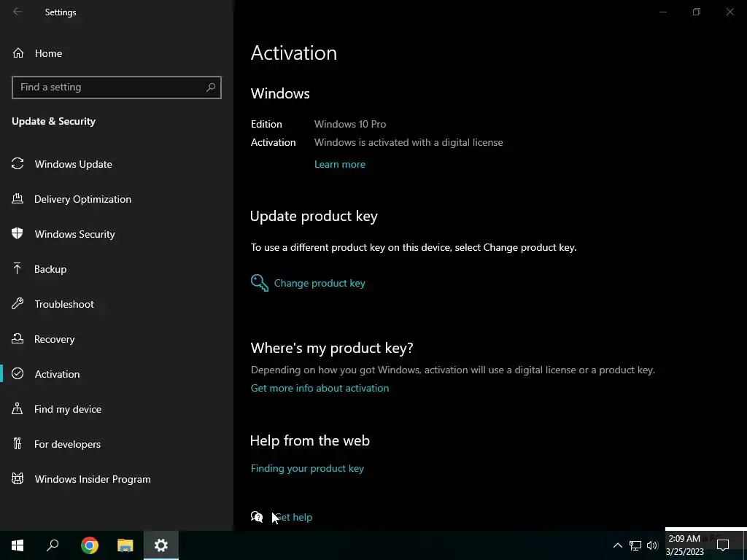
Task: Close the Settings window
Action: 729,12
